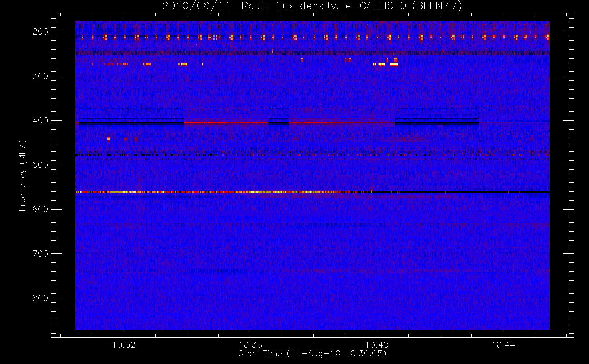
Task: Click the 10:36 time tick label
Action: [x=250, y=345]
